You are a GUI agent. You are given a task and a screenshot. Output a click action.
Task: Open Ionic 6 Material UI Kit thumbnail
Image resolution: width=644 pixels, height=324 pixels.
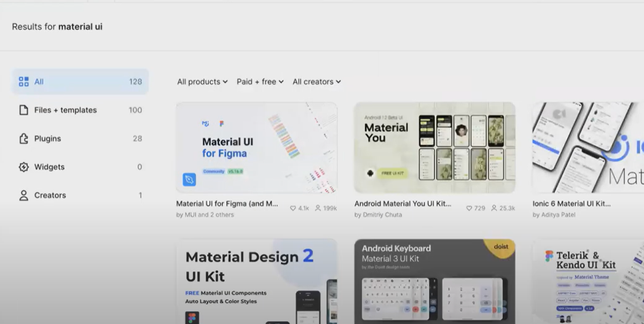(x=588, y=148)
